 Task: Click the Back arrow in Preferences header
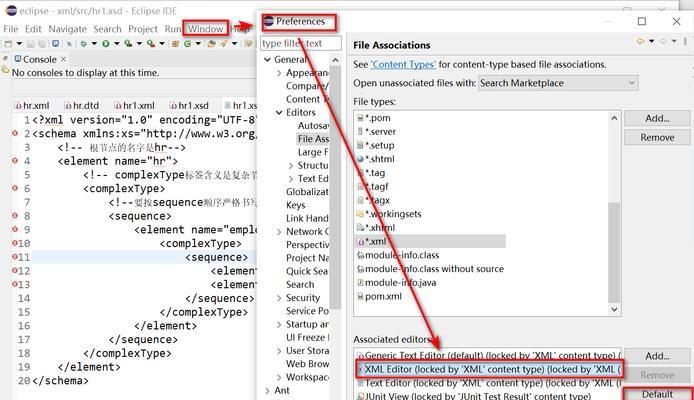pos(640,42)
